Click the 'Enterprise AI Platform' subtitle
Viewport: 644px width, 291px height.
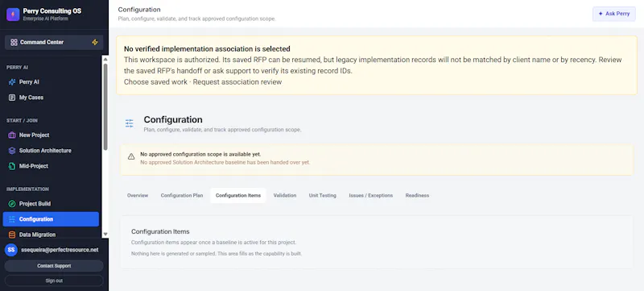pyautogui.click(x=46, y=19)
